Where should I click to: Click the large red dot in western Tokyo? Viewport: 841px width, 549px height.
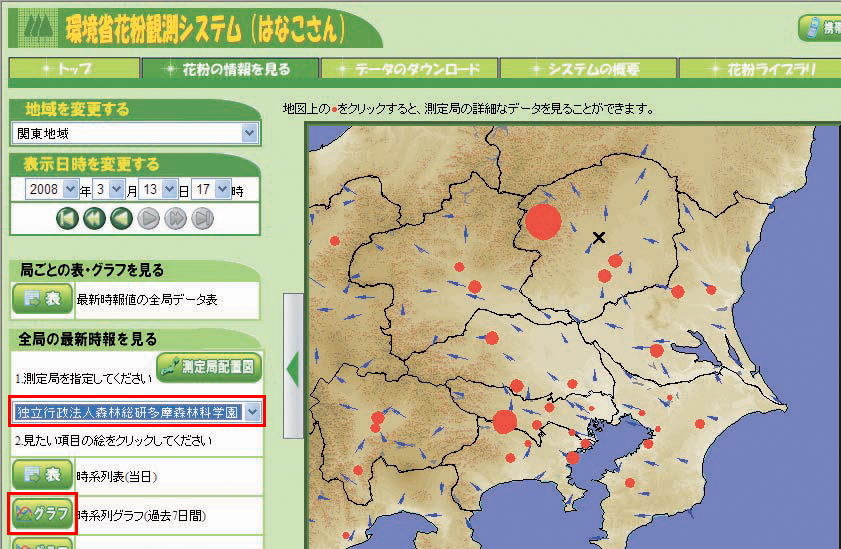coord(505,422)
